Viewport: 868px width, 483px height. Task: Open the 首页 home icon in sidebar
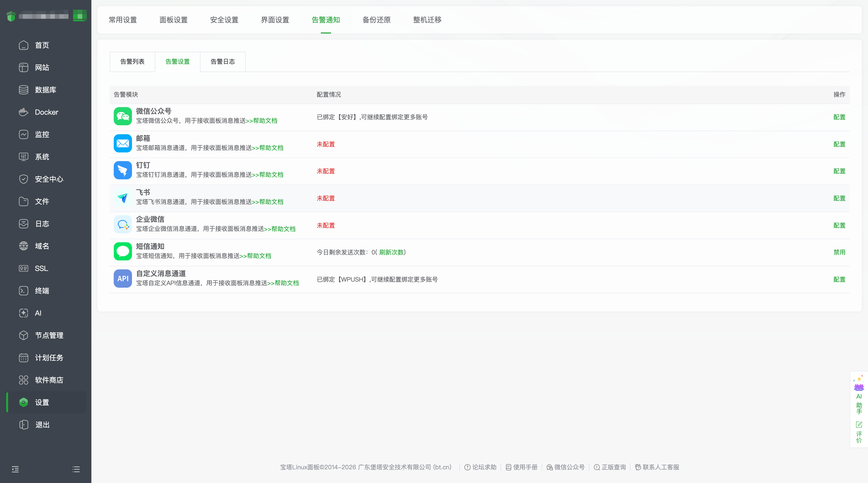pyautogui.click(x=24, y=45)
